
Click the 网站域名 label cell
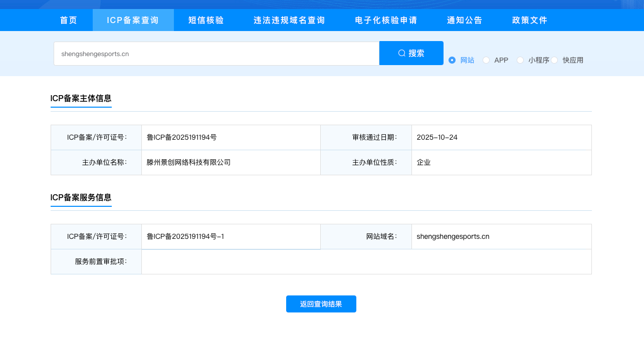[366, 237]
